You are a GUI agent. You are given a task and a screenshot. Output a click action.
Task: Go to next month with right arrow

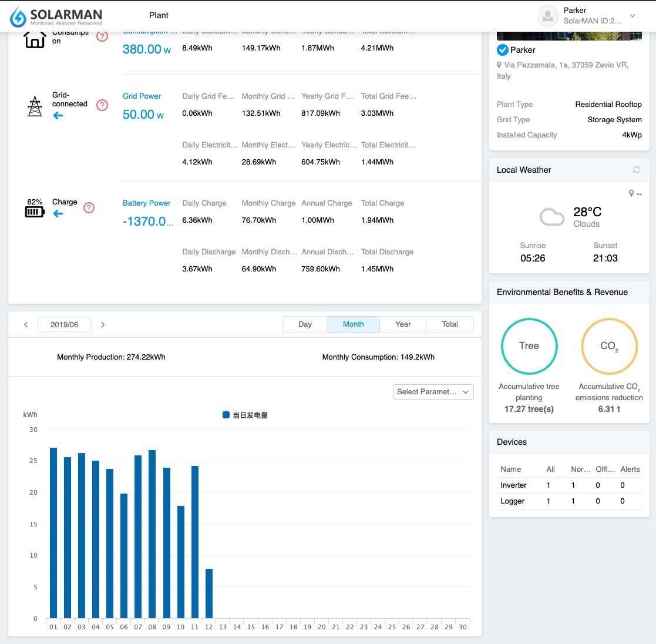103,325
